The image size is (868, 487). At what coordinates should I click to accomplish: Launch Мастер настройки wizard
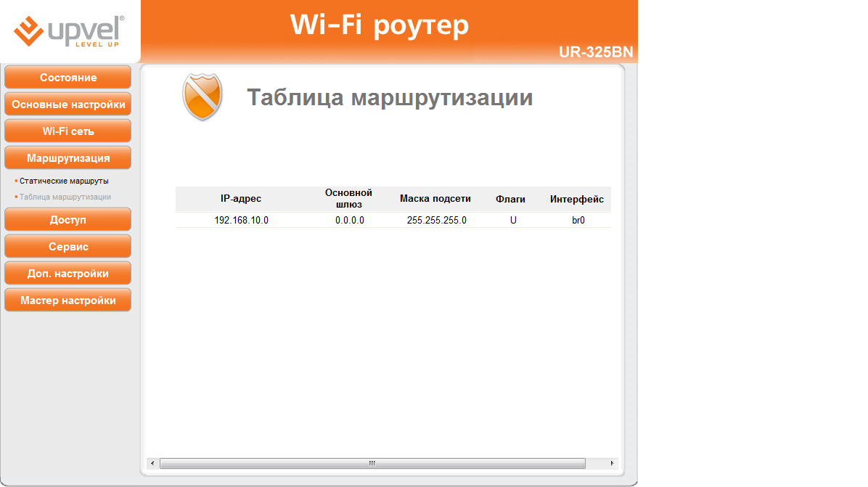coord(68,300)
